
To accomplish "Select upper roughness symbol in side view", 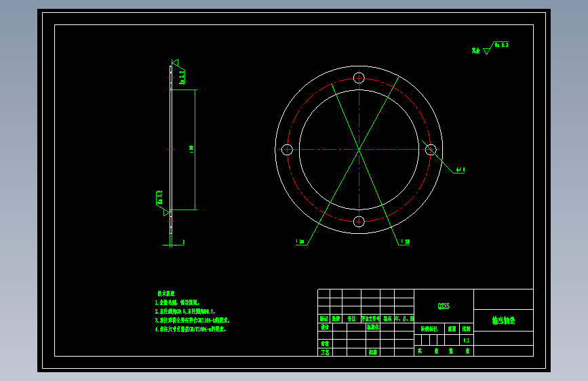I will pos(179,73).
